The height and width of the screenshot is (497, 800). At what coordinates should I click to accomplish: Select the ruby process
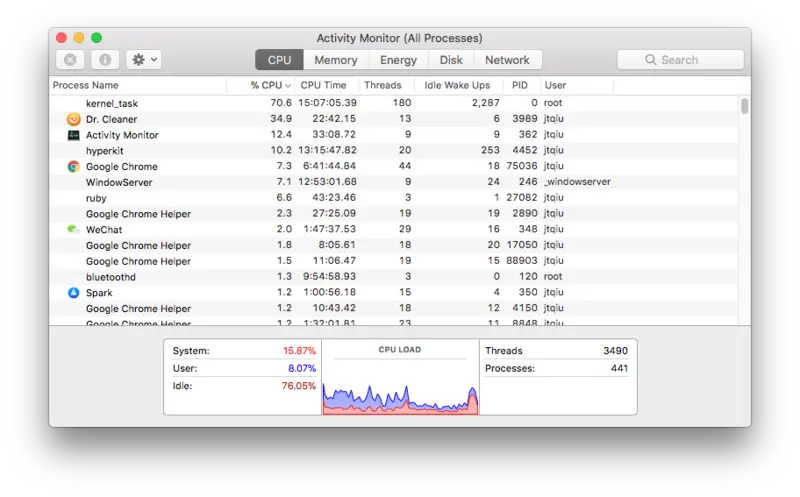tap(96, 198)
